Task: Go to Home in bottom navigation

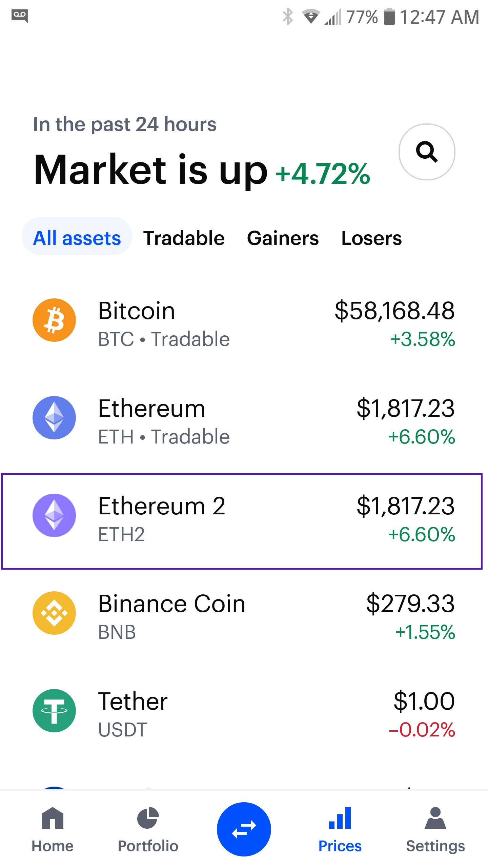Action: tap(53, 830)
